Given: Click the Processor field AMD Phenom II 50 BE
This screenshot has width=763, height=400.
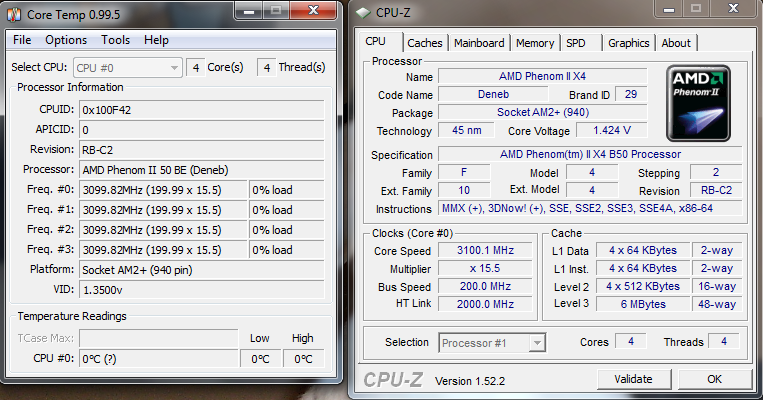Looking at the screenshot, I should click(201, 170).
